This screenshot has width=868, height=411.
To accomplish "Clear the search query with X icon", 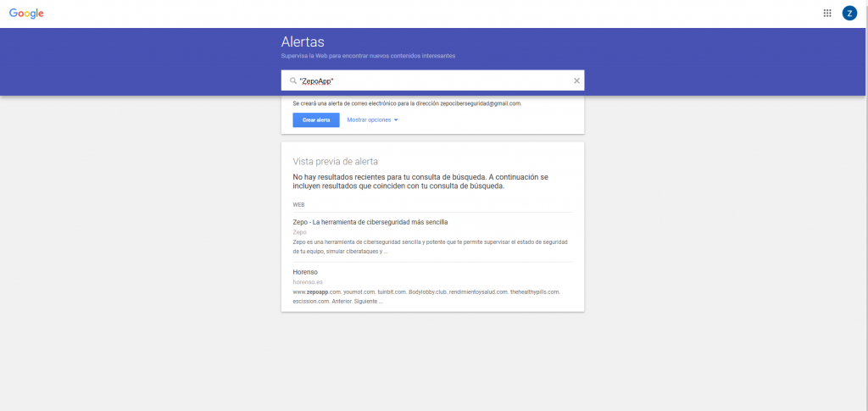I will 576,81.
